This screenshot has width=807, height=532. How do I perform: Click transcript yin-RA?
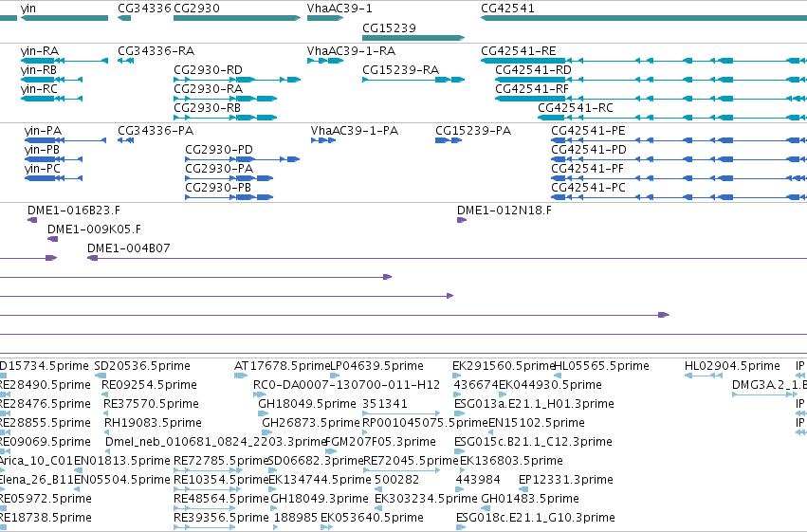coord(40,51)
